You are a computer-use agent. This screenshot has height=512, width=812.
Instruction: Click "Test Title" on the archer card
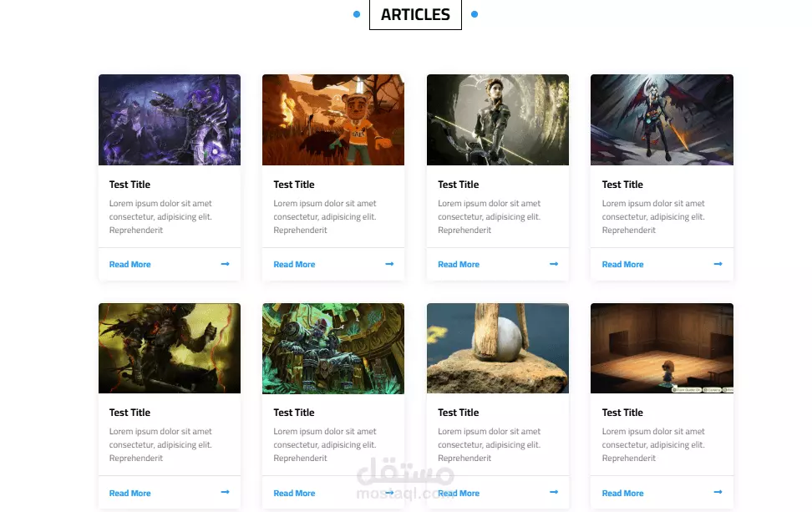point(459,185)
